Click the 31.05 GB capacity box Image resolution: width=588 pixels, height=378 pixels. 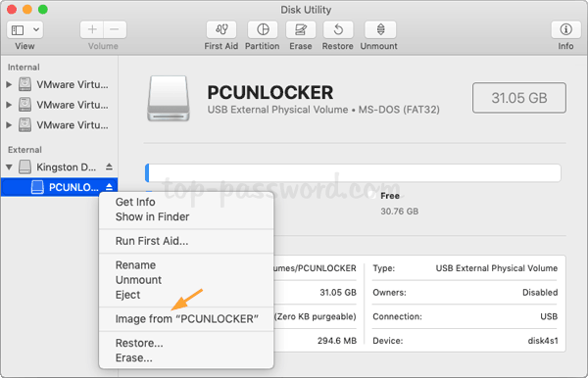519,98
